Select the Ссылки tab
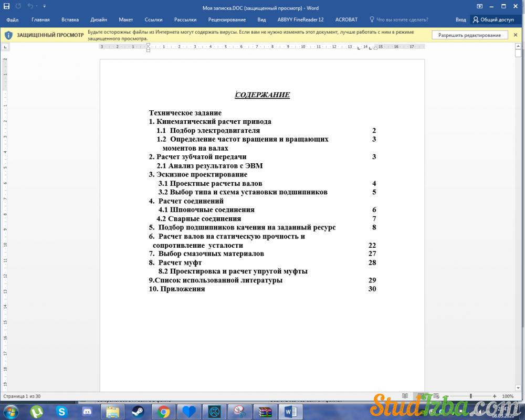 pos(153,20)
